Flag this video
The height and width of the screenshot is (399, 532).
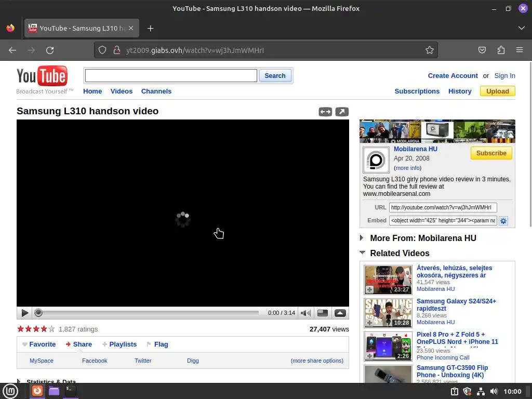[161, 344]
